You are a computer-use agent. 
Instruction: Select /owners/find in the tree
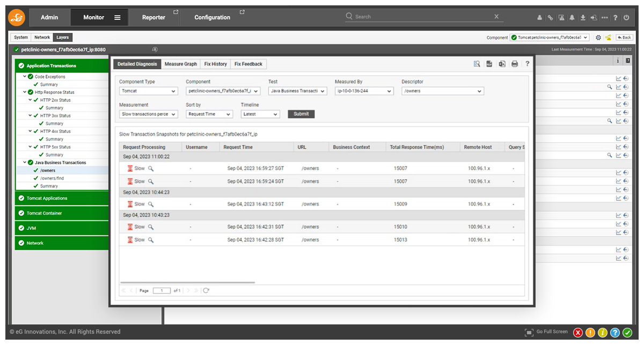coord(52,178)
